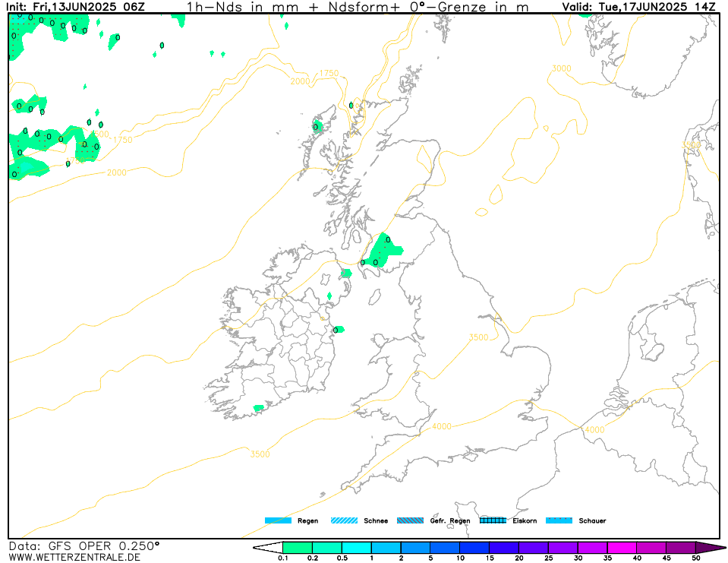The image size is (728, 563).
Task: Click the '3000' contour label
Action: 561,68
